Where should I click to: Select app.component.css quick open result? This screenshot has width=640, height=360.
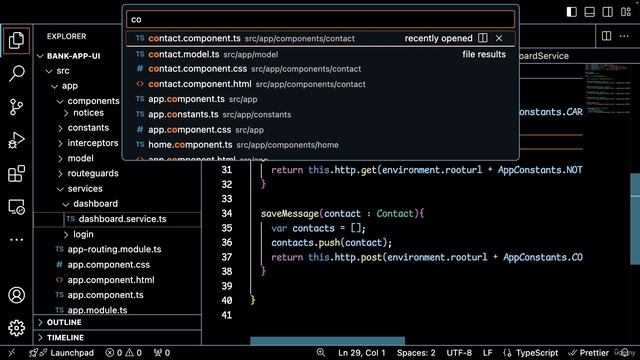(x=320, y=130)
